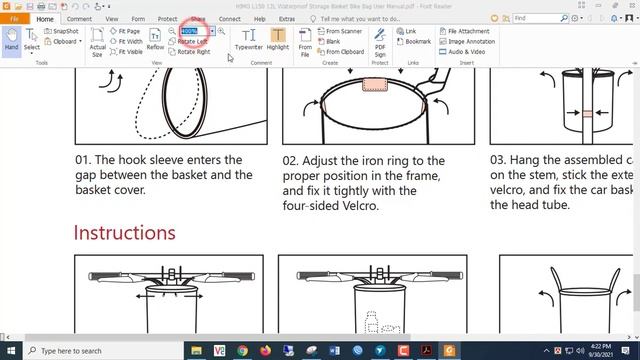The width and height of the screenshot is (640, 360).
Task: Rotate the page left
Action: [x=188, y=41]
